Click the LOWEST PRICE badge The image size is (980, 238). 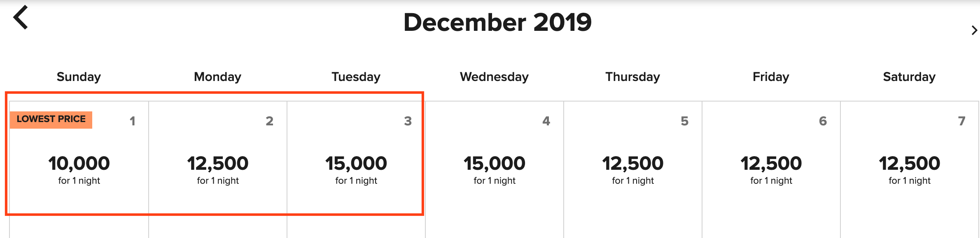click(51, 120)
